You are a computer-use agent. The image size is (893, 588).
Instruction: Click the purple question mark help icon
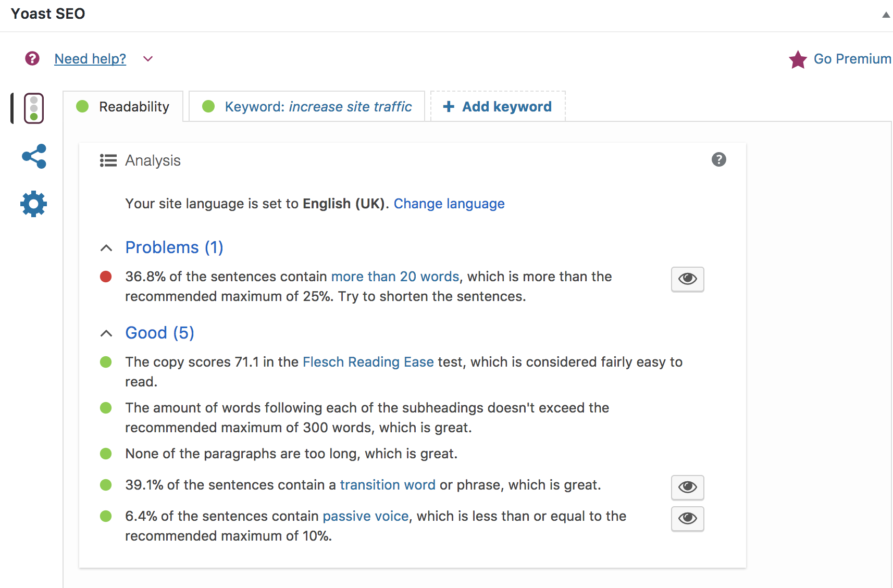click(x=32, y=58)
